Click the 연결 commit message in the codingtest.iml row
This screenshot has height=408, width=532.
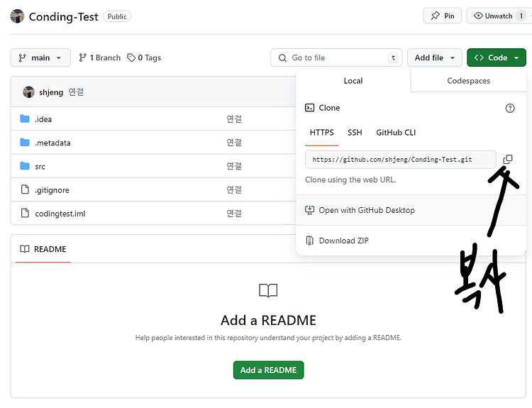click(x=234, y=213)
